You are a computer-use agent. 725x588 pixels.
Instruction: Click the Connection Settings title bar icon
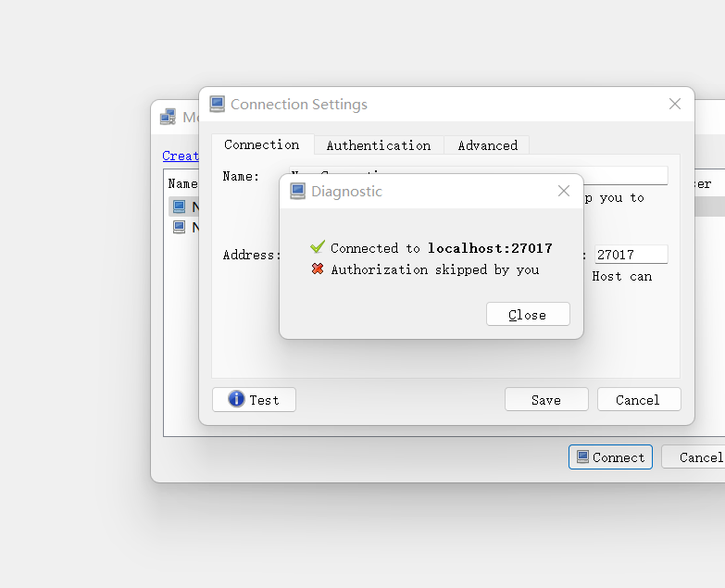pyautogui.click(x=217, y=104)
